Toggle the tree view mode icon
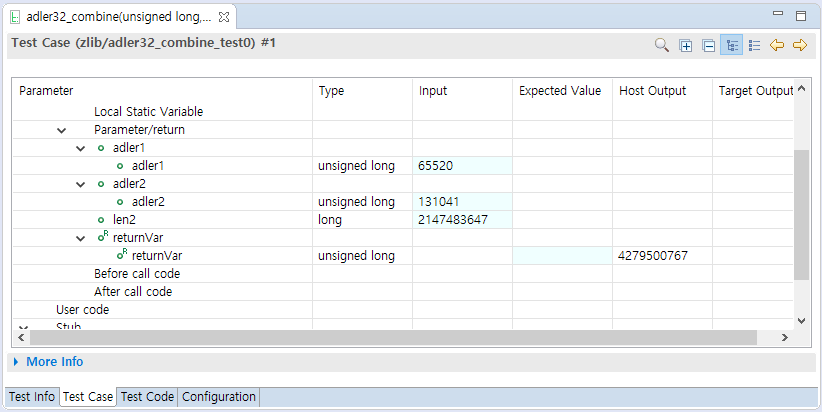This screenshot has height=412, width=822. pyautogui.click(x=731, y=45)
